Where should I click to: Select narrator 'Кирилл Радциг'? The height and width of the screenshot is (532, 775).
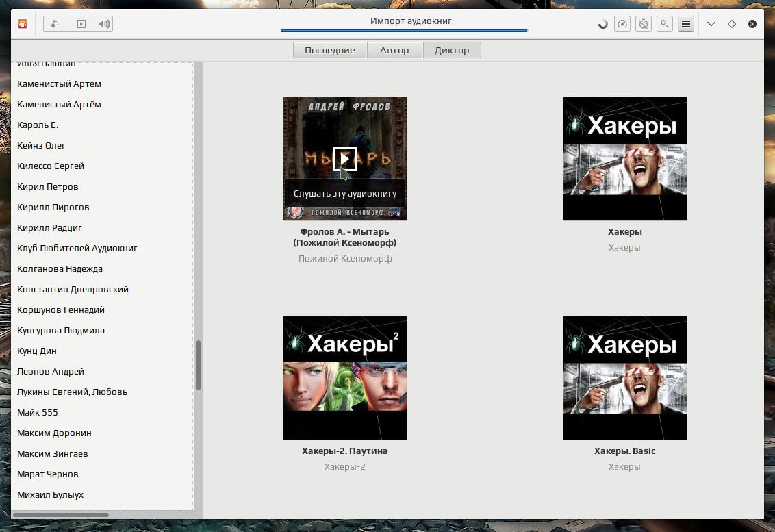102,228
